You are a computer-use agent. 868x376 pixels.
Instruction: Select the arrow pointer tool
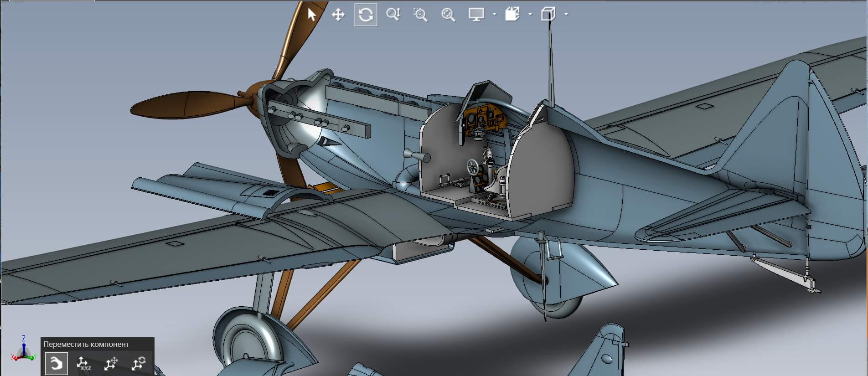(312, 15)
